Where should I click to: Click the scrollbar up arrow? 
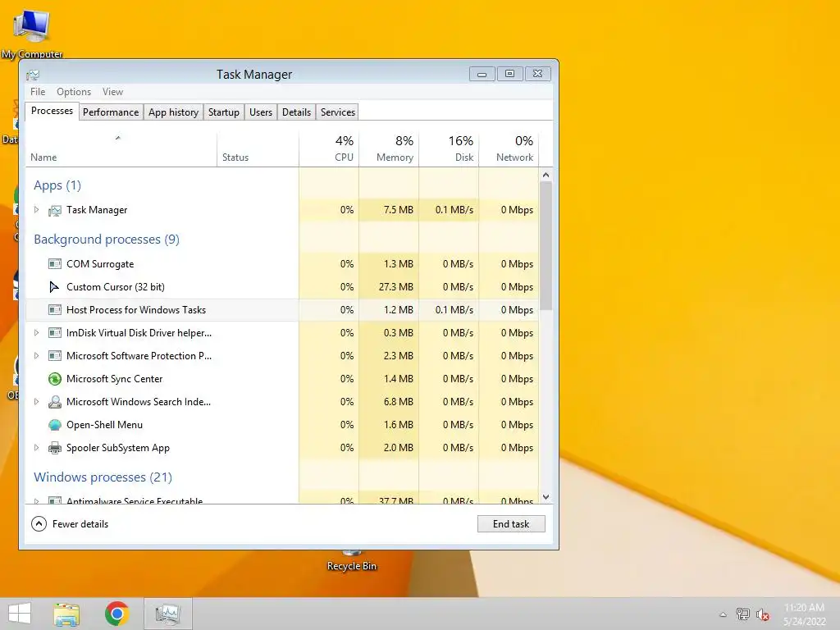546,175
